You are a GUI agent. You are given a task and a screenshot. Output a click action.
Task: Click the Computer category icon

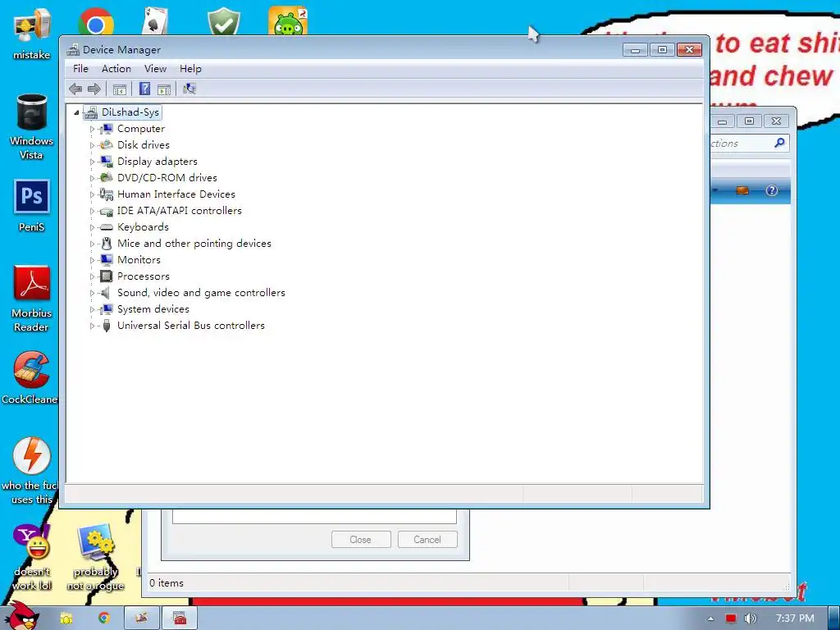click(106, 129)
